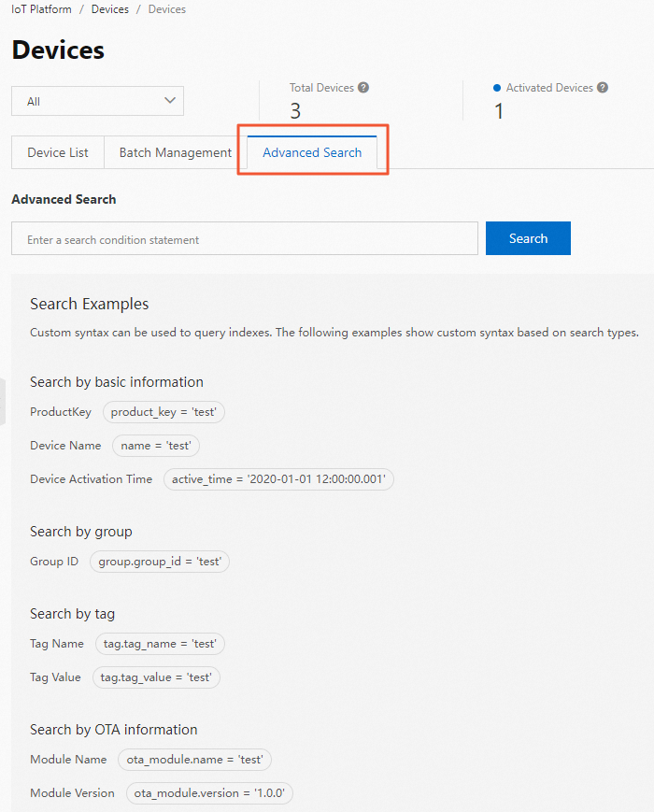Viewport: 654px width, 812px height.
Task: Switch to the Device List tab
Action: 58,152
